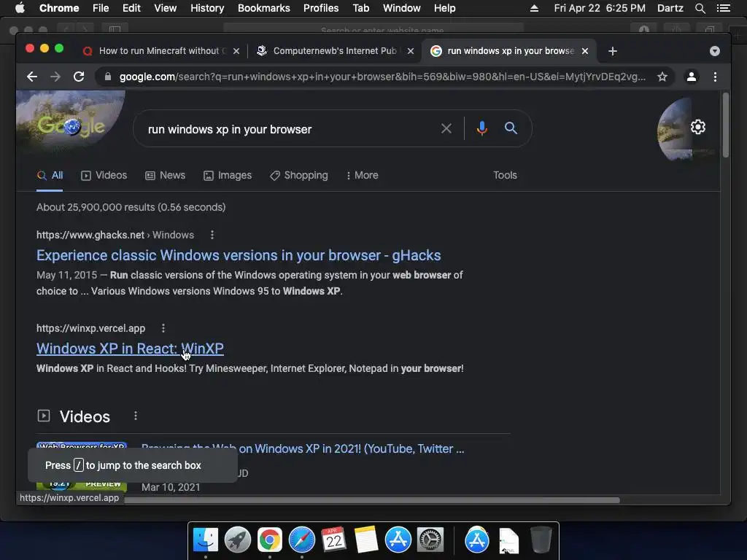Image resolution: width=747 pixels, height=560 pixels.
Task: Open Finder from the Dock
Action: pos(206,540)
